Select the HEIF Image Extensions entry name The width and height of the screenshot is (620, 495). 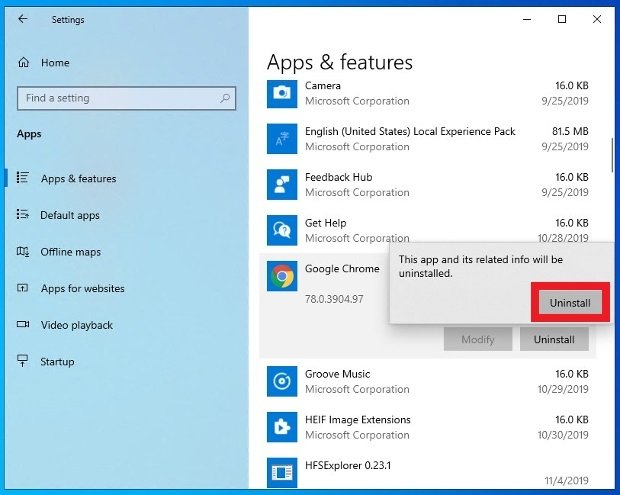[x=357, y=419]
